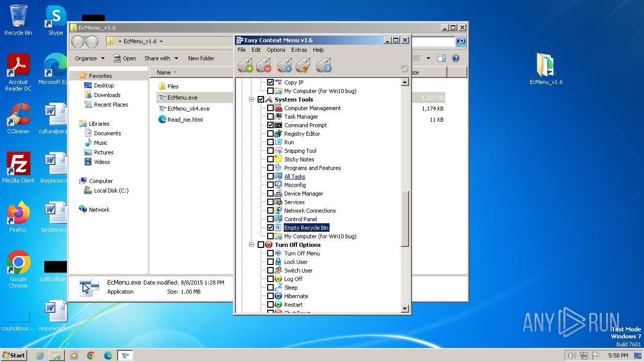Click the grayed undo arrow in Easy Context Menu
This screenshot has width=644, height=362.
(x=404, y=69)
